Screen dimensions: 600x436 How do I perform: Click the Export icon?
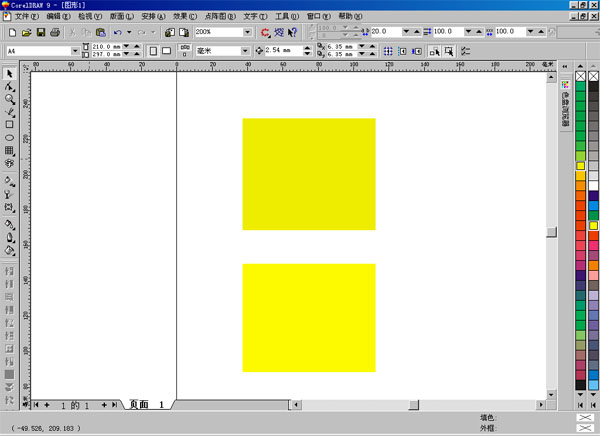click(184, 33)
